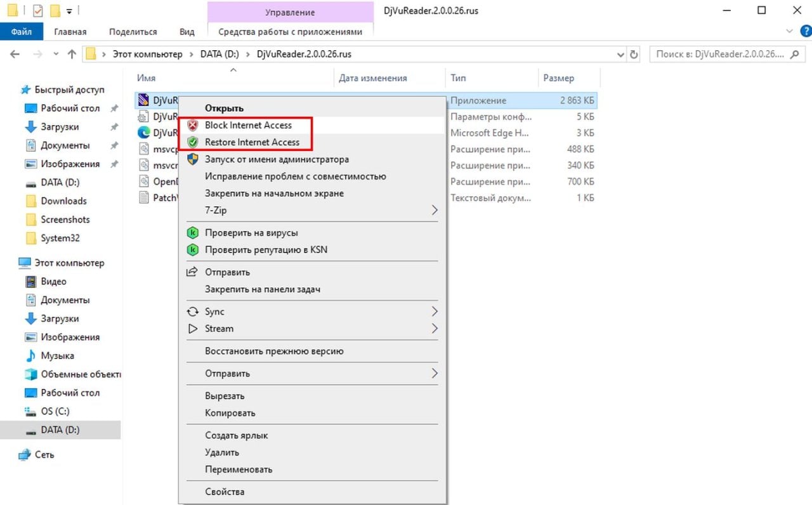Sort files by the Размер column header
The height and width of the screenshot is (505, 812).
(558, 78)
